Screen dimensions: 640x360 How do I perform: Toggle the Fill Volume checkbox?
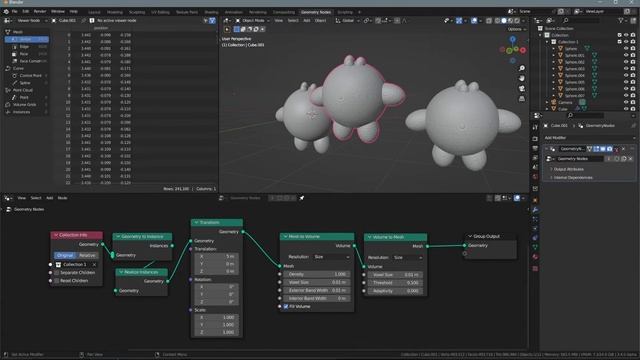point(286,307)
